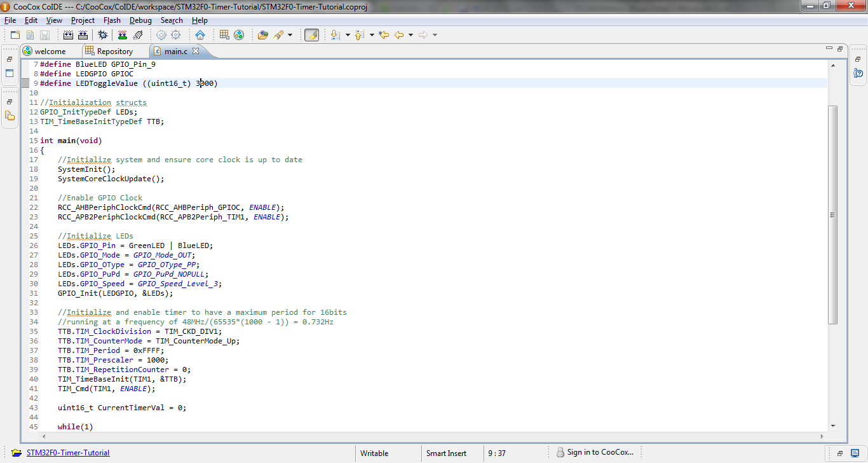The height and width of the screenshot is (463, 868).
Task: Click the Download Code to Flash icon
Action: tap(123, 35)
